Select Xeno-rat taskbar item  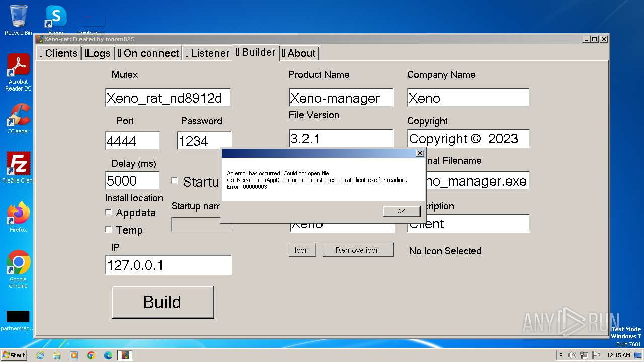125,355
